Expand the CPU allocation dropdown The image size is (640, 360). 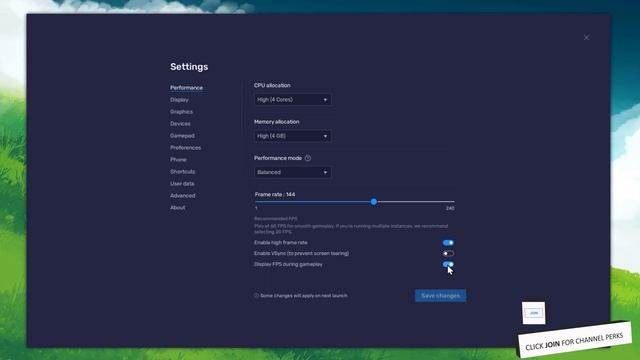coord(292,100)
